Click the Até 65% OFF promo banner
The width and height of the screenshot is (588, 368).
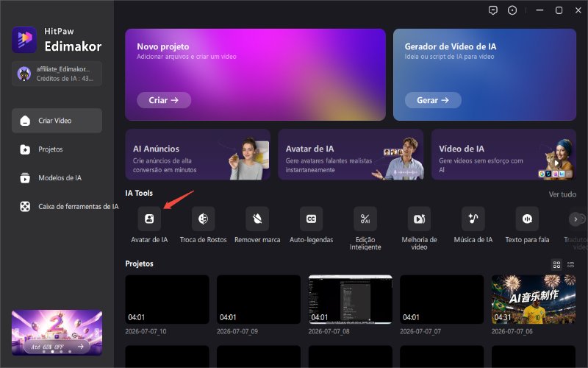click(57, 333)
